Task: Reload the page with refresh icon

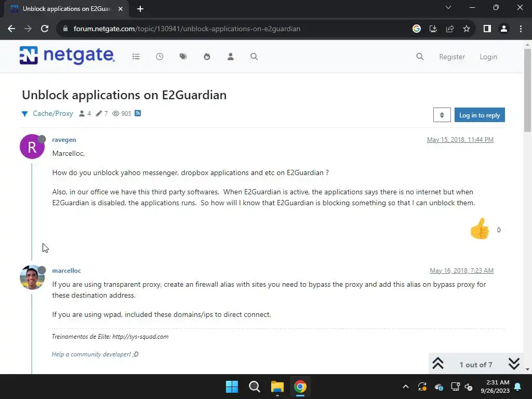Action: (x=45, y=29)
